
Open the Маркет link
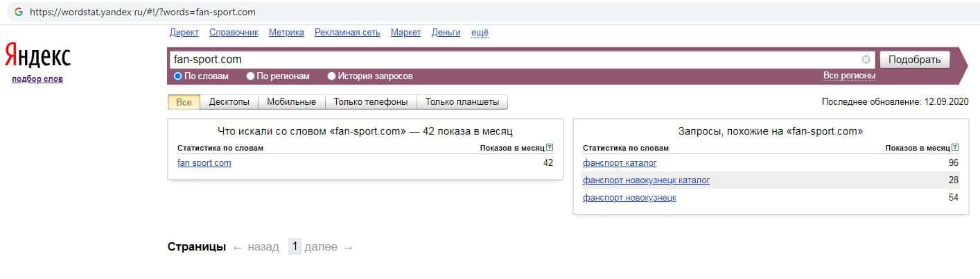pyautogui.click(x=406, y=33)
